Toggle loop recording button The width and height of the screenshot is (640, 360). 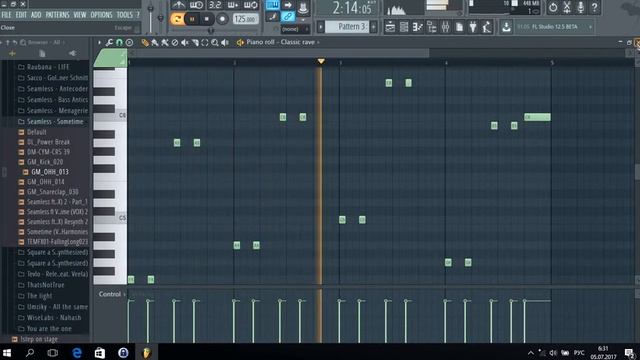click(x=251, y=5)
